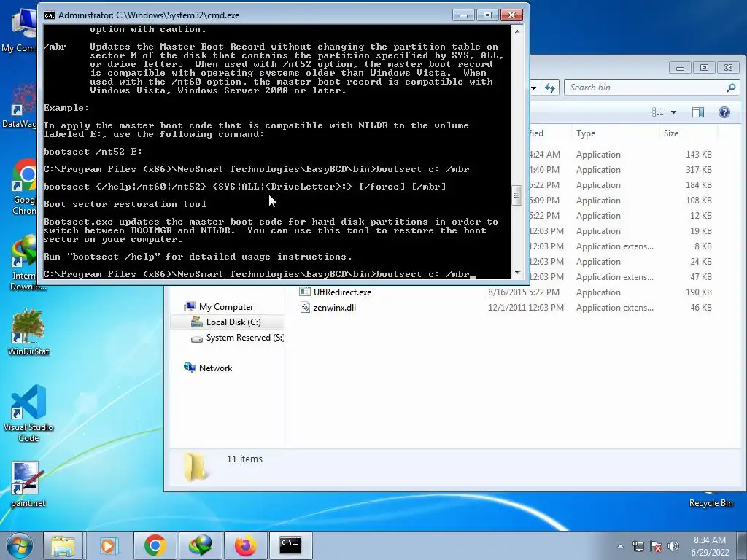Show hidden system tray icons
Image resolution: width=747 pixels, height=560 pixels.
pyautogui.click(x=620, y=546)
